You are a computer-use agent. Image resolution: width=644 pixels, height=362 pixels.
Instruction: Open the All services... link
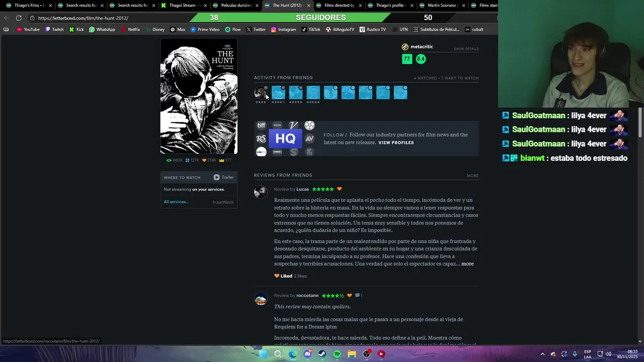click(x=176, y=202)
